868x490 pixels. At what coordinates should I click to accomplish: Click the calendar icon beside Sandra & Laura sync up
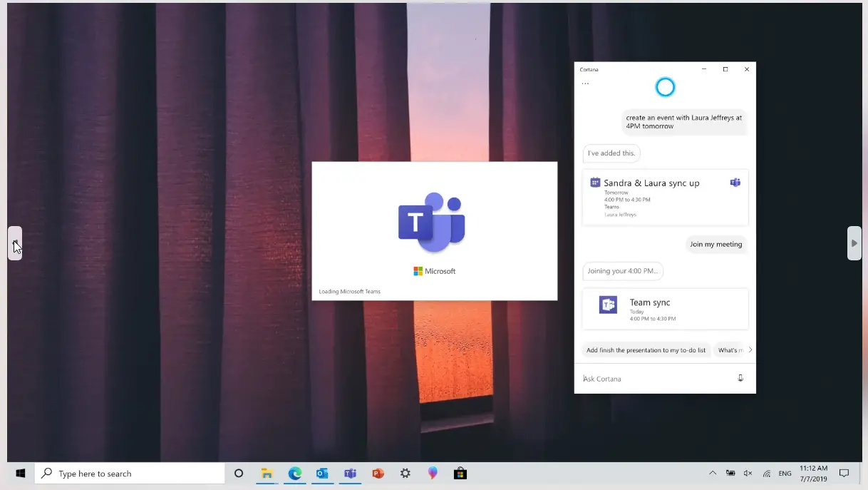pyautogui.click(x=595, y=183)
